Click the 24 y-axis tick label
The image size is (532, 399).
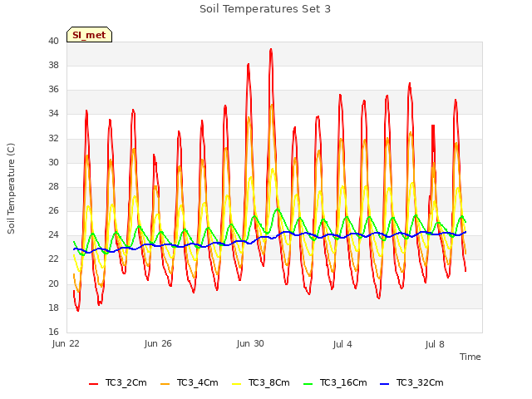pyautogui.click(x=53, y=235)
